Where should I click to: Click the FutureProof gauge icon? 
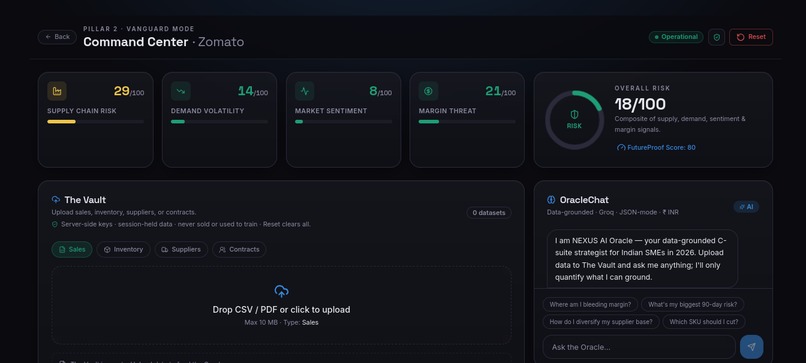621,148
